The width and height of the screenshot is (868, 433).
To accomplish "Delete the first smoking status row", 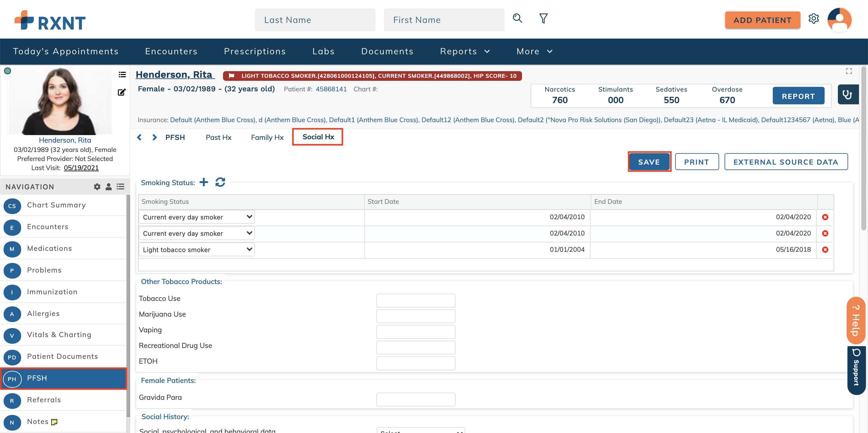I will tap(825, 217).
